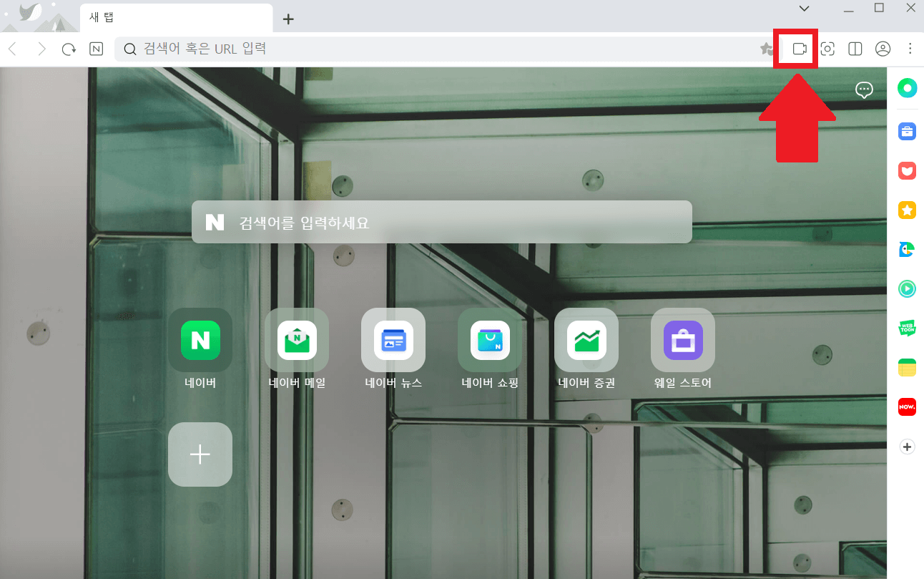Open the red Pocket sidebar icon
Image resolution: width=924 pixels, height=579 pixels.
(907, 170)
